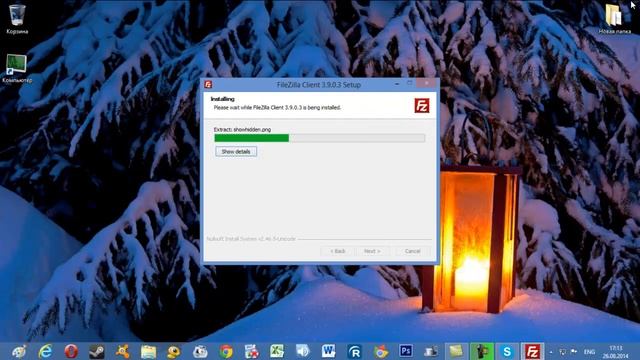Click the FileZilla logo in installer header
Viewport: 640px width, 360px height.
point(422,106)
